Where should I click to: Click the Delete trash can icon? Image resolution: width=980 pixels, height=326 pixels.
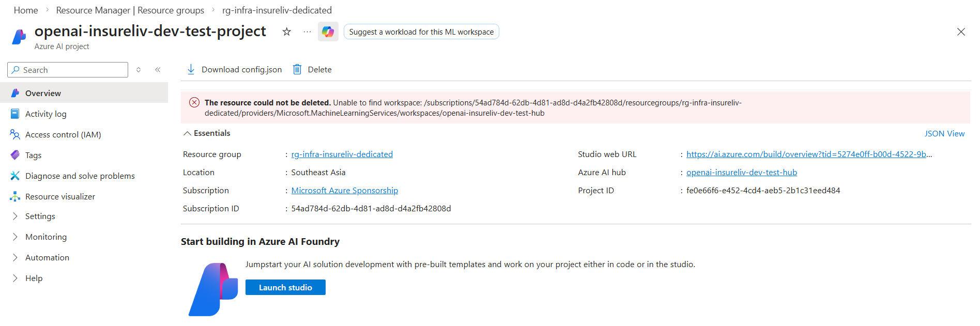pyautogui.click(x=297, y=69)
